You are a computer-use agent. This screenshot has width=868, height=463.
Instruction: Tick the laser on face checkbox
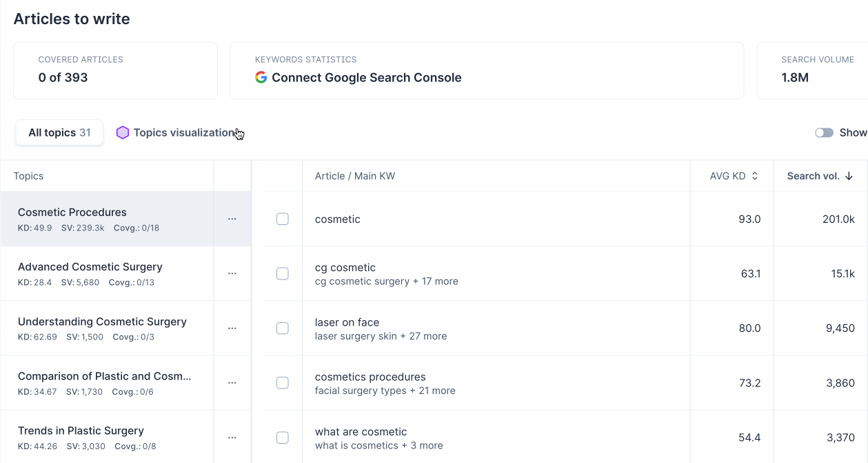pos(283,328)
